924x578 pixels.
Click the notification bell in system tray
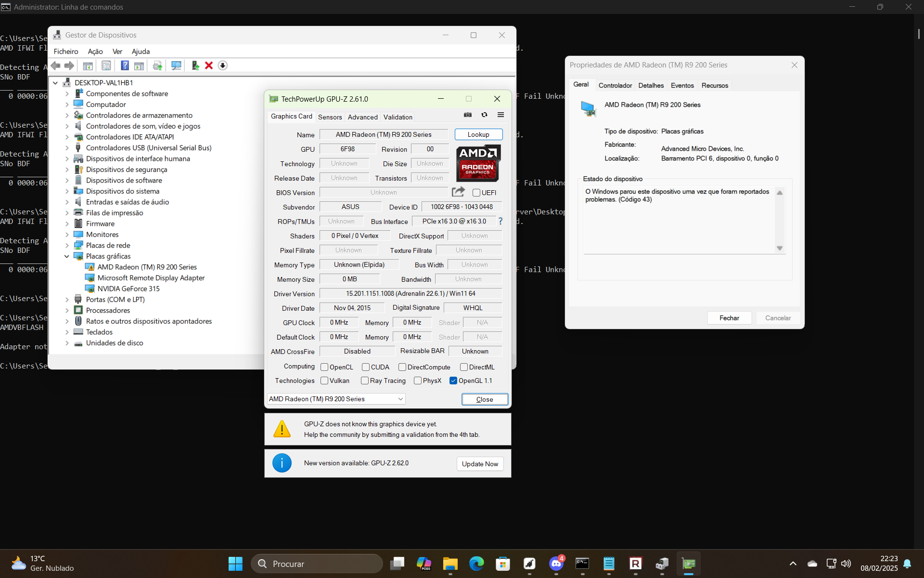907,564
